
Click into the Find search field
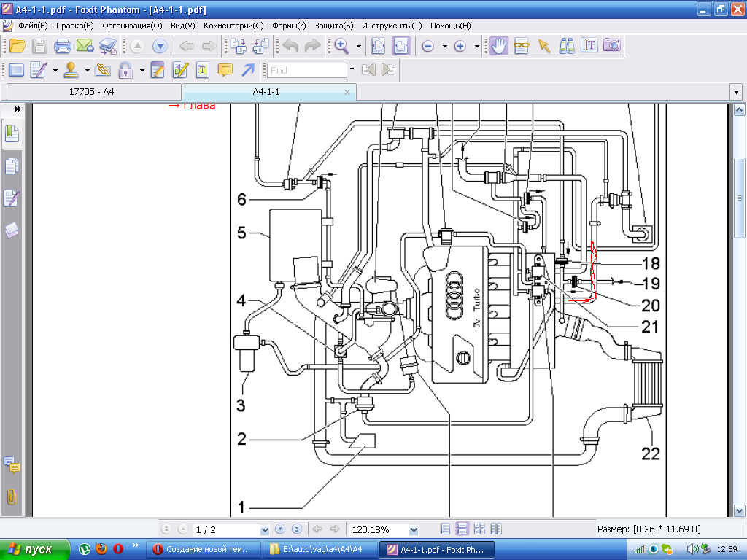(x=307, y=70)
